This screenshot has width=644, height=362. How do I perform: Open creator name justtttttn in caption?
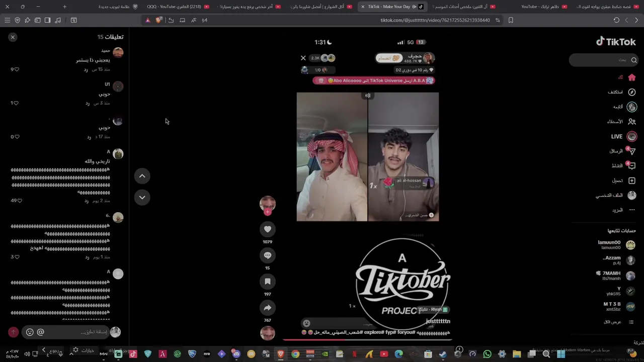coord(438,321)
